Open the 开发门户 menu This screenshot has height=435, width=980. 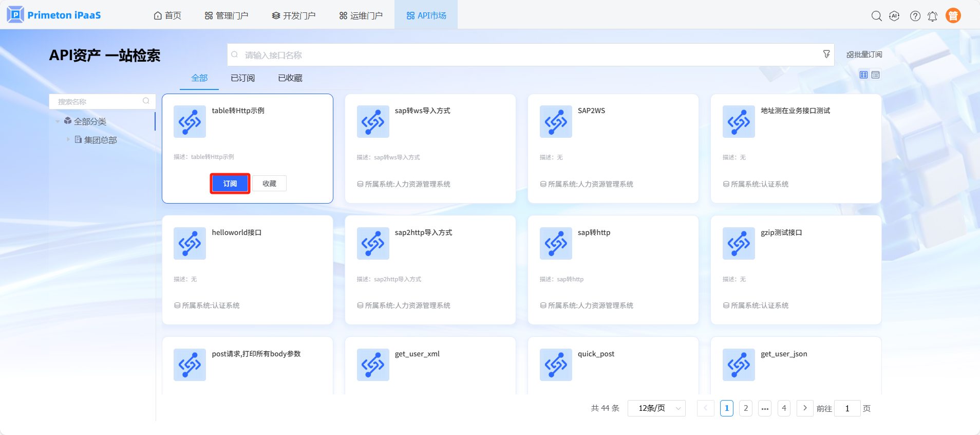click(x=293, y=15)
